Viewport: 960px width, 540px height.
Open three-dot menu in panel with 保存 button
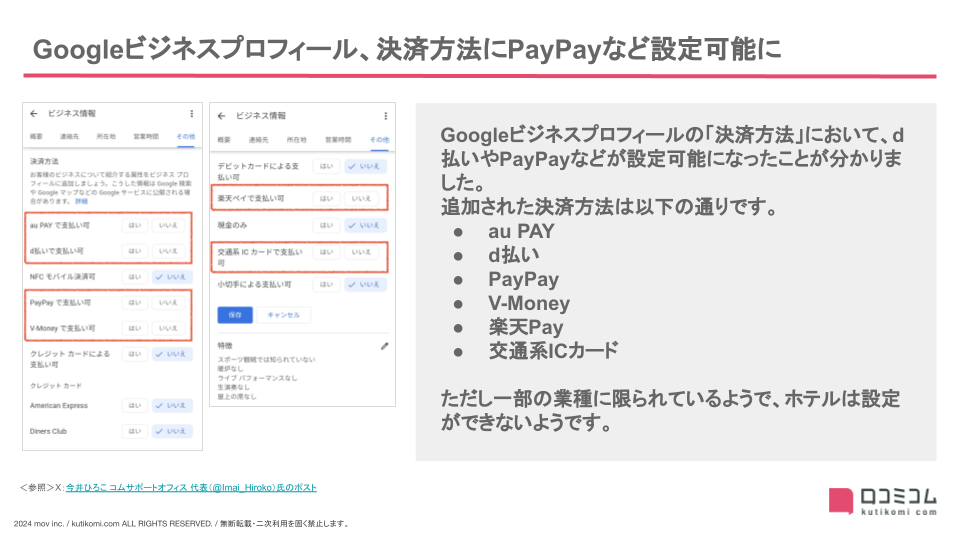click(385, 116)
